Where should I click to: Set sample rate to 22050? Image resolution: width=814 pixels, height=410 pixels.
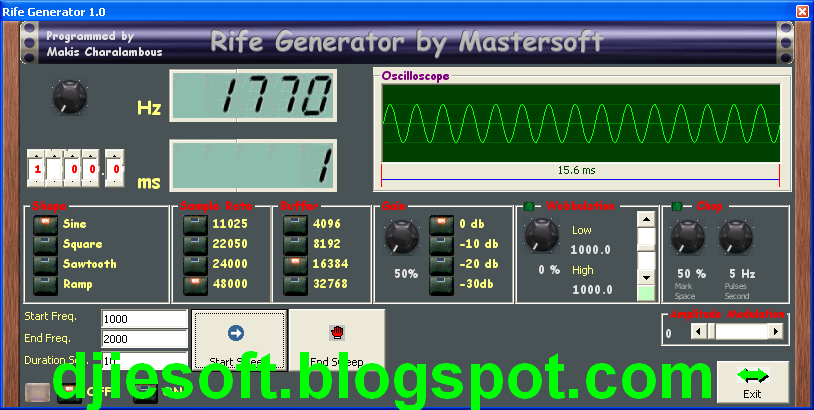point(195,245)
